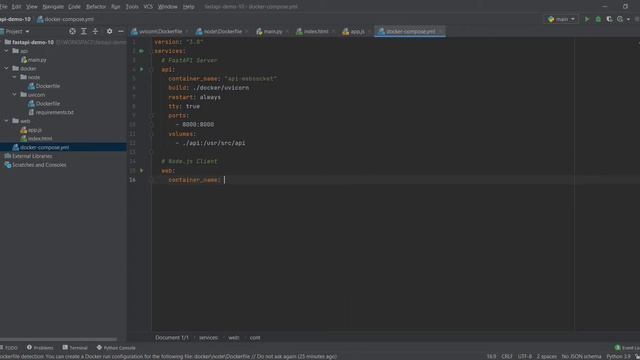640x360 pixels.
Task: Open Project panel settings gear
Action: [109, 31]
